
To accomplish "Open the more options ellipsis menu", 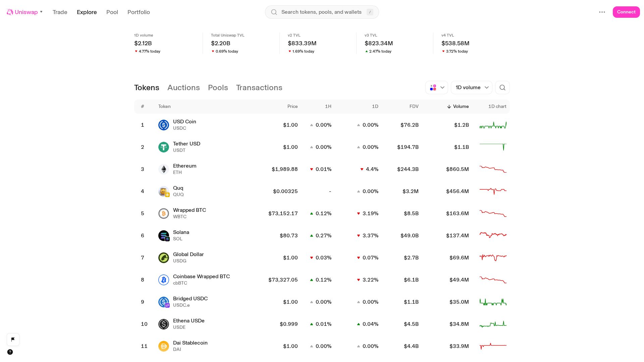I will 602,12.
